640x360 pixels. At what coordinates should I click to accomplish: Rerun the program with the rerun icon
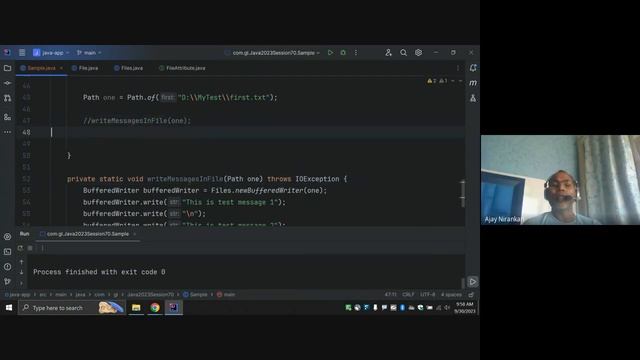[x=20, y=248]
